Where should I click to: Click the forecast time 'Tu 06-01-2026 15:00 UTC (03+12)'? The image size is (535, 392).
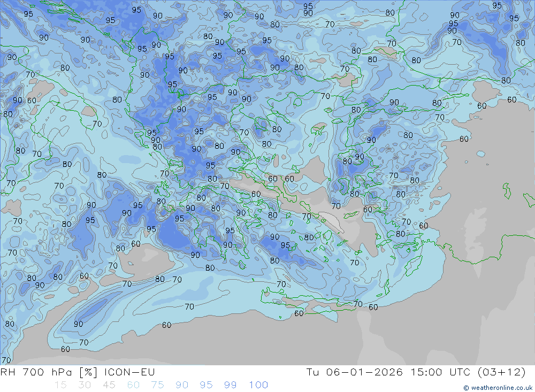[x=416, y=372]
